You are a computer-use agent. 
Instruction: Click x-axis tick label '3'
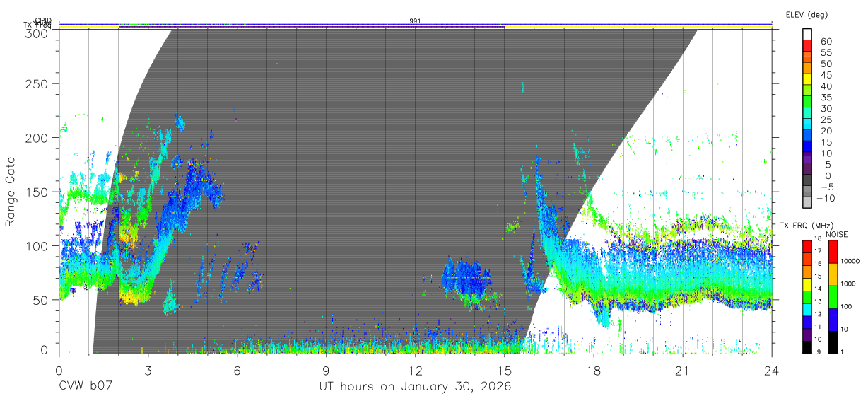[148, 370]
